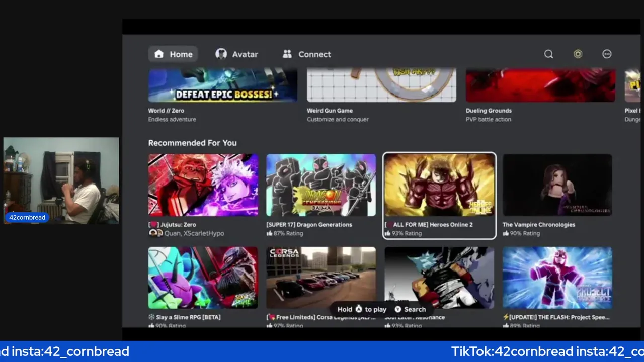Switch to the Avatar tab

237,54
